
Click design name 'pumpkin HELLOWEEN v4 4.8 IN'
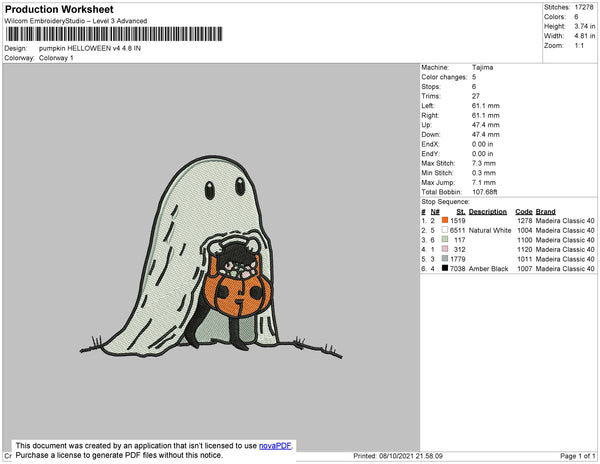(x=90, y=49)
